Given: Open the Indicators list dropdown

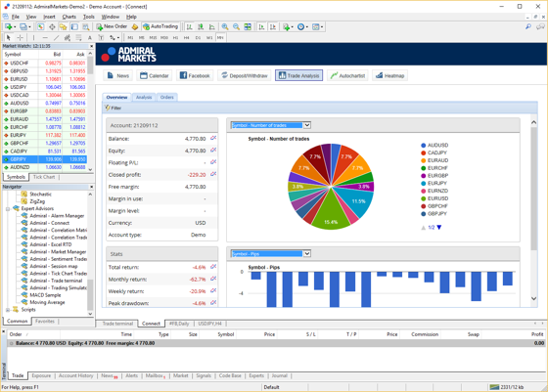Looking at the screenshot, I should coord(293,26).
